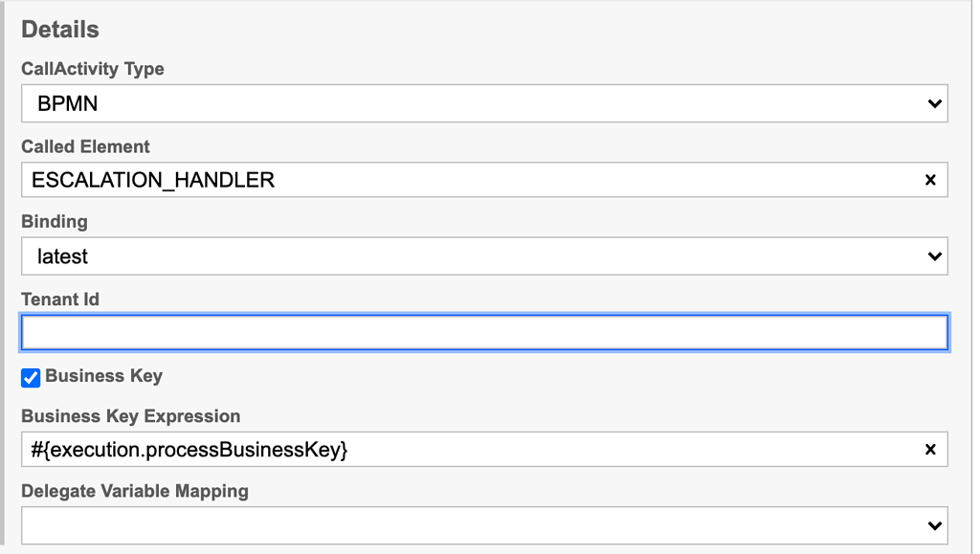Click the Called Element label

coord(86,146)
